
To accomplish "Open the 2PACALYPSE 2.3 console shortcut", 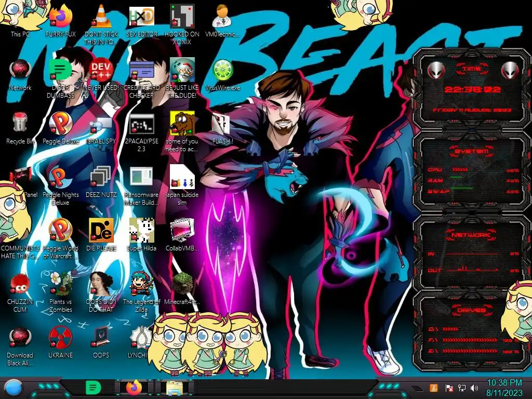I will [141, 132].
